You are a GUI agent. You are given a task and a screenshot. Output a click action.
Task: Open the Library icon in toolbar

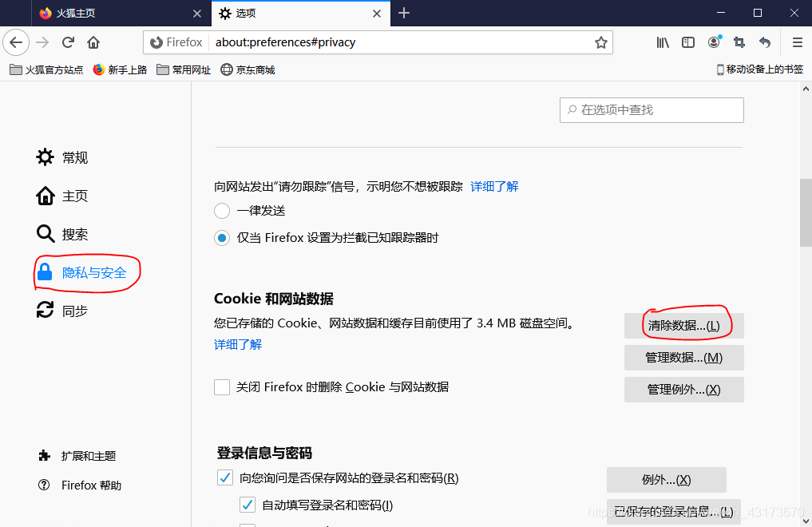pos(663,42)
